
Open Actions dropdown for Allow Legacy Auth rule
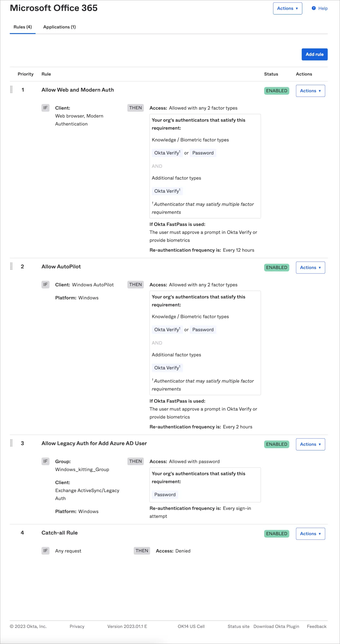(310, 444)
